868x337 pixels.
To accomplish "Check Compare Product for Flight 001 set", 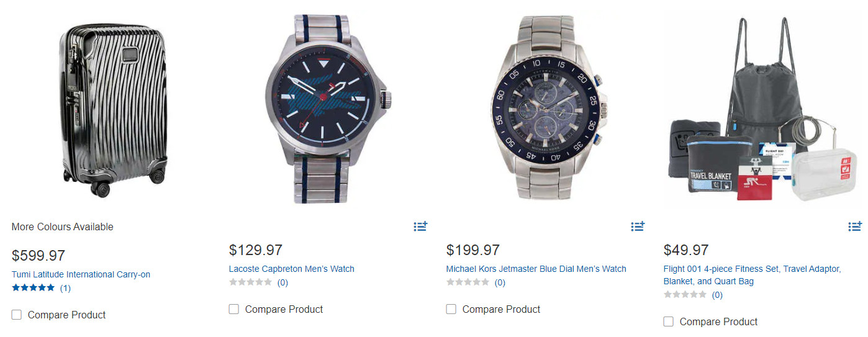I will pyautogui.click(x=669, y=321).
